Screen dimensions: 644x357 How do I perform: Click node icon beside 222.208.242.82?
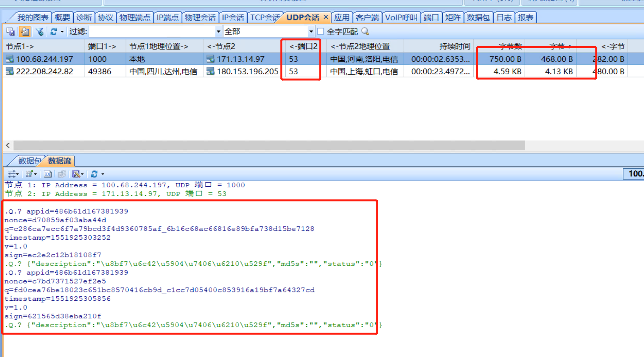[x=10, y=71]
